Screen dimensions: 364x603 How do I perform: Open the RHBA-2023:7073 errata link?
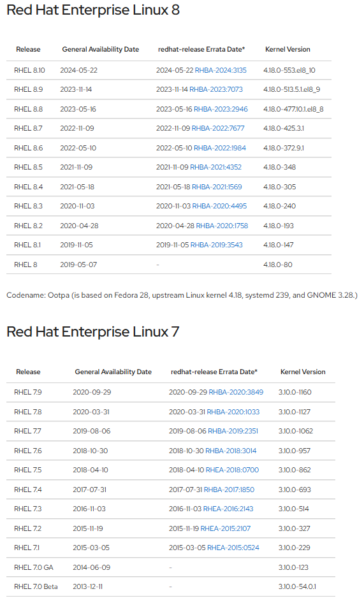216,90
